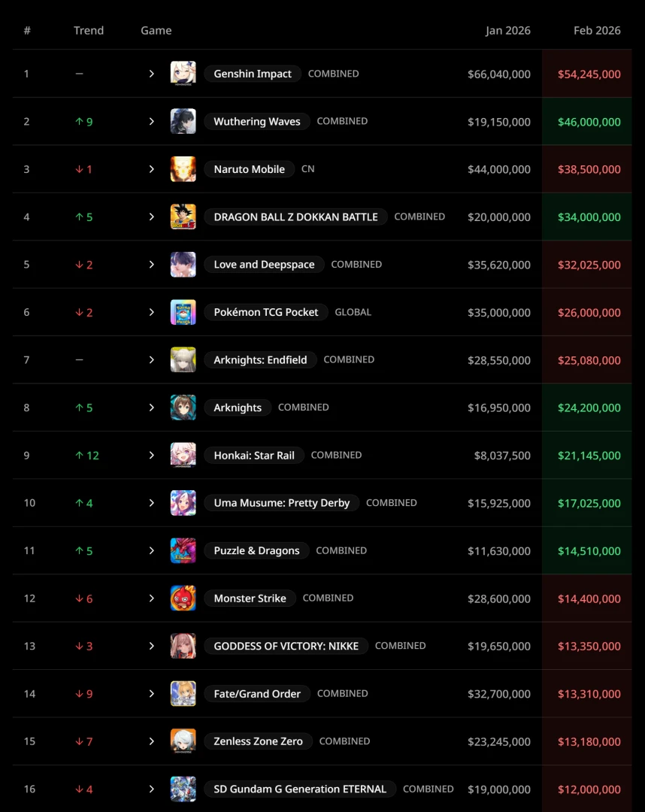Expand the Love and Deepspace row

click(151, 265)
